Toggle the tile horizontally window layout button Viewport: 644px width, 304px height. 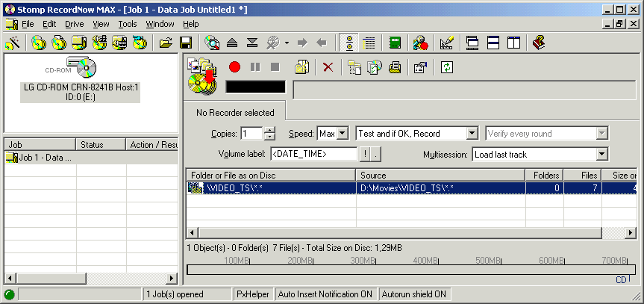493,43
